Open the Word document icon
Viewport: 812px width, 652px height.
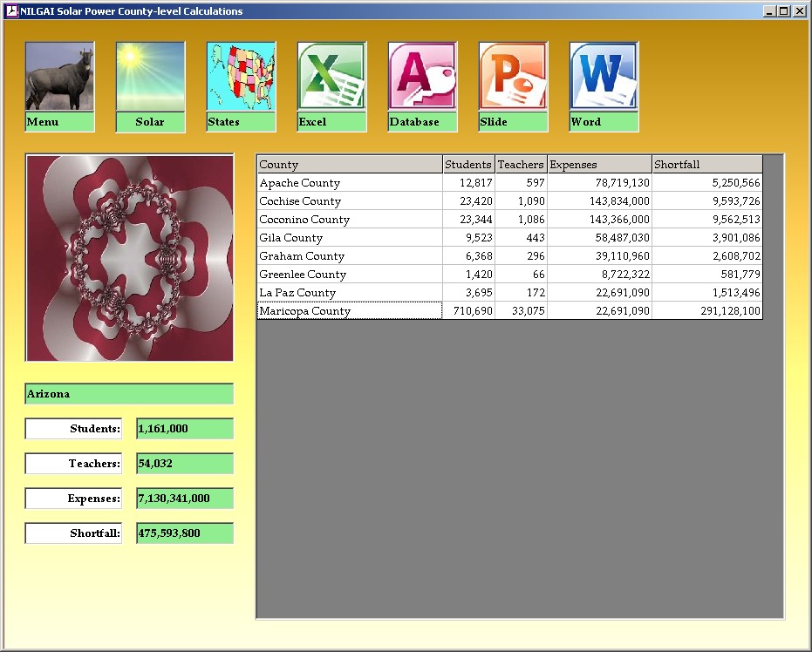[x=604, y=77]
